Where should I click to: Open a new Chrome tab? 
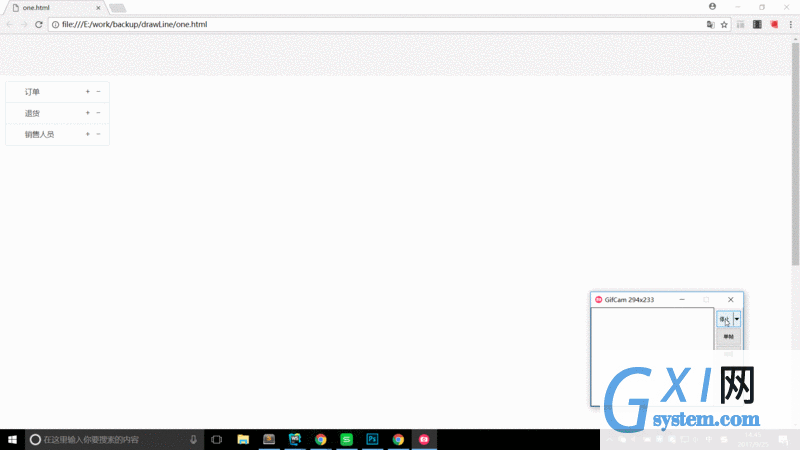tap(118, 8)
